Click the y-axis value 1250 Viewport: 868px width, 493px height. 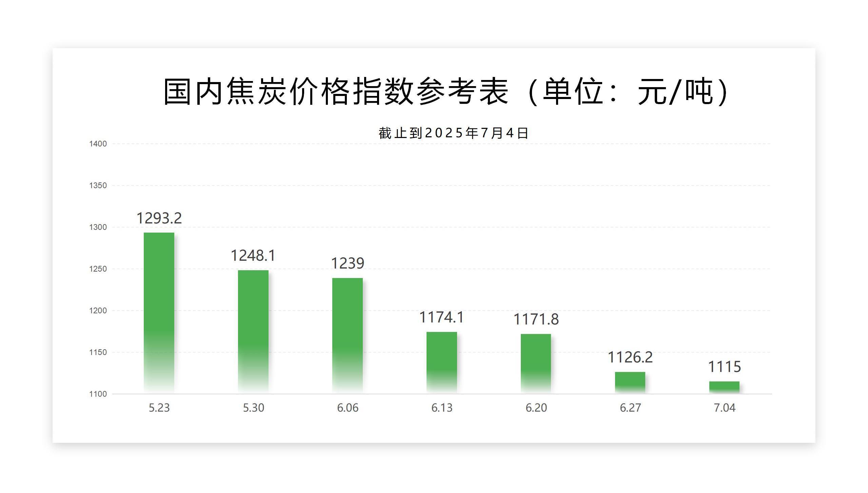(x=98, y=269)
